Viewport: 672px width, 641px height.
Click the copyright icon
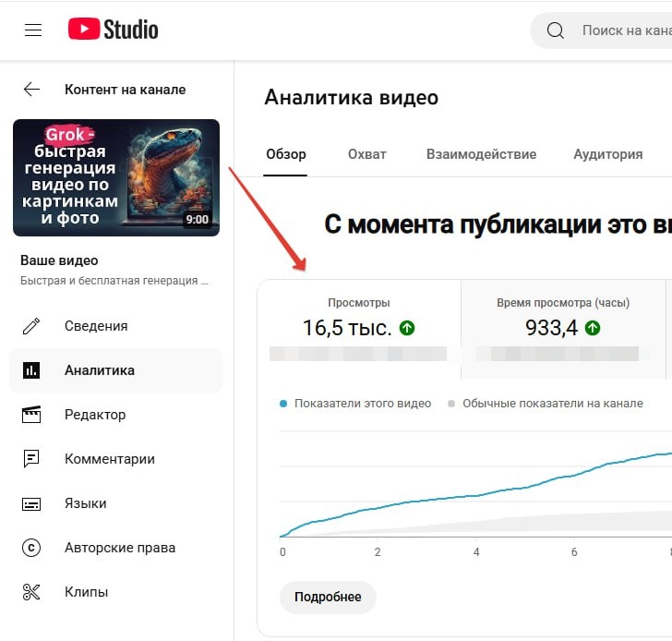pos(31,548)
